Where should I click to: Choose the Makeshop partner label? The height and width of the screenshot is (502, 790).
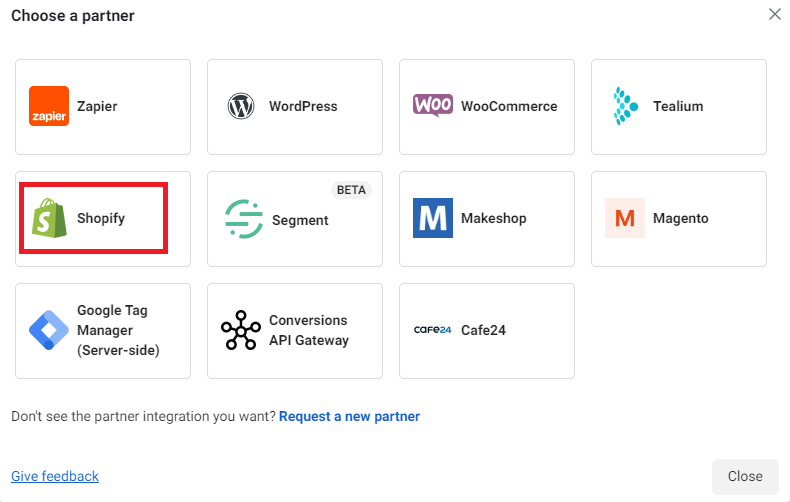tap(494, 218)
